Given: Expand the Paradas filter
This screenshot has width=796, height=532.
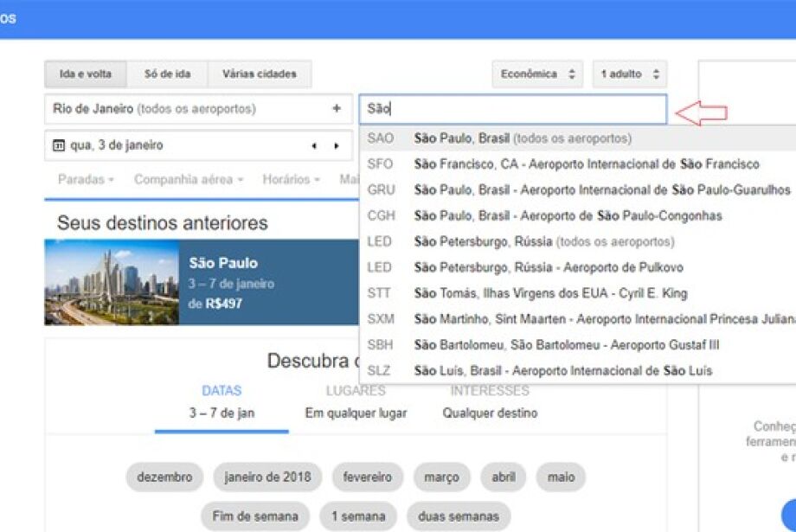Looking at the screenshot, I should pos(86,180).
